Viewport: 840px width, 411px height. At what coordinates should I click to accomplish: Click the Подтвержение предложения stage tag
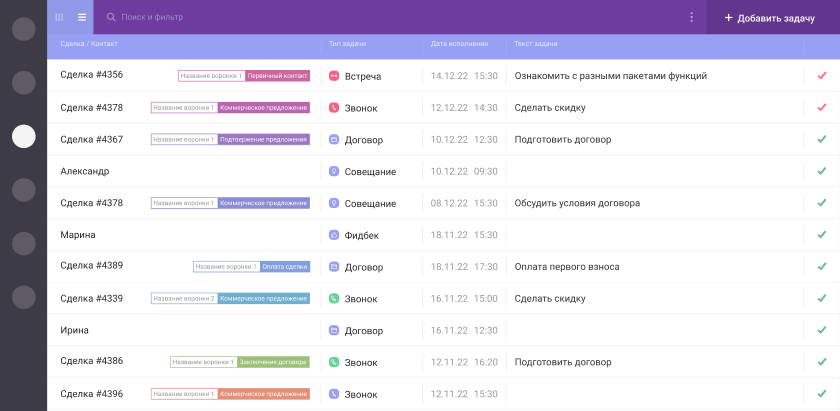(264, 139)
